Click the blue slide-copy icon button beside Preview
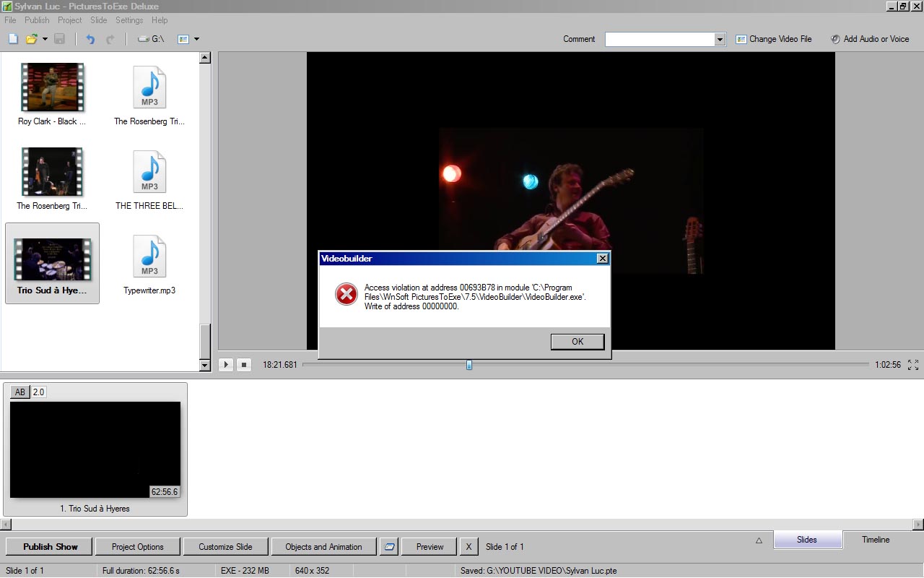The height and width of the screenshot is (578, 924). pyautogui.click(x=389, y=547)
